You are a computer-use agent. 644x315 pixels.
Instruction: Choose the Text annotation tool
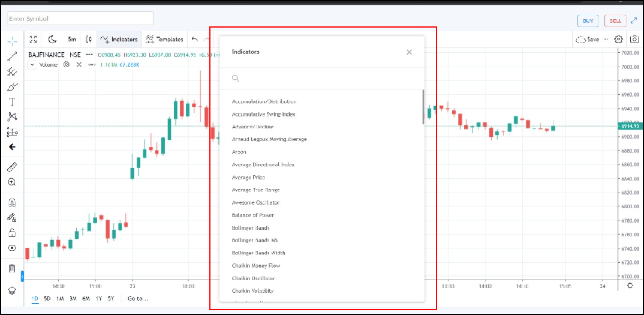click(12, 101)
